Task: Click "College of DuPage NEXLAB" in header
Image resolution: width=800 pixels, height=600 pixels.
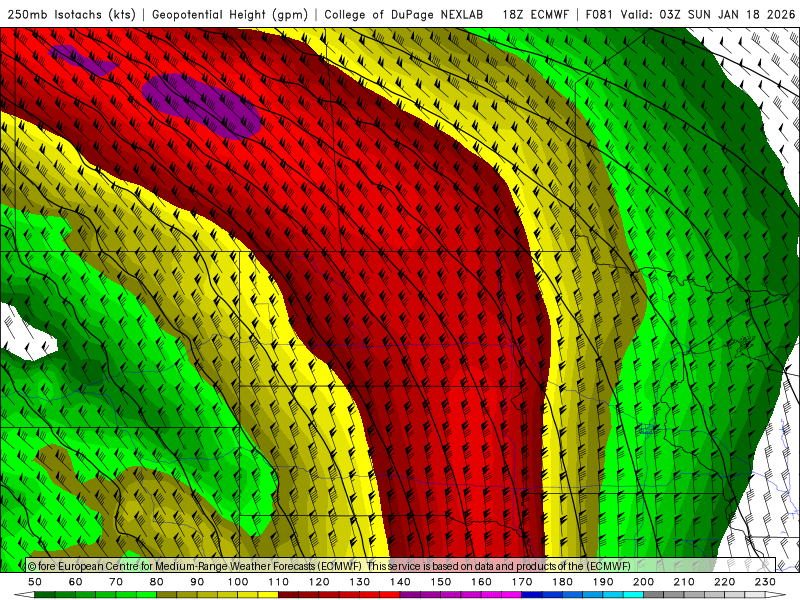Action: tap(404, 14)
